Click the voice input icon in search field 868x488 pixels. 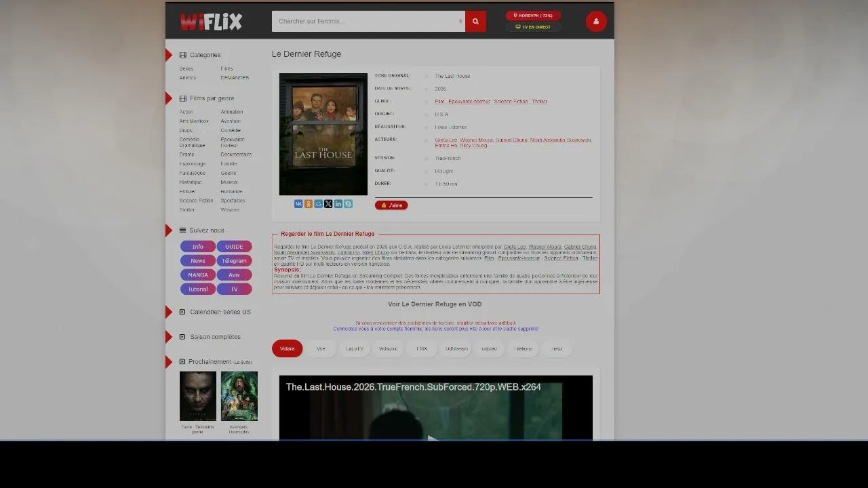coord(460,21)
